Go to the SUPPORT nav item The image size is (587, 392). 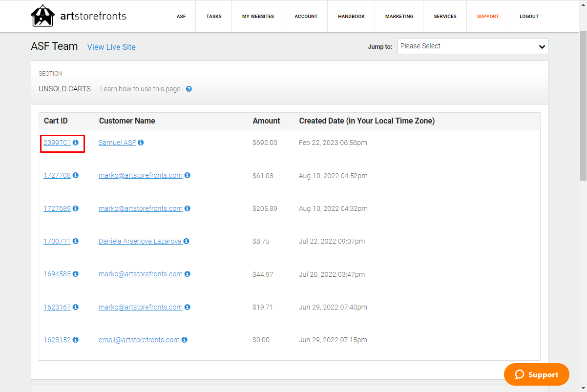tap(488, 16)
